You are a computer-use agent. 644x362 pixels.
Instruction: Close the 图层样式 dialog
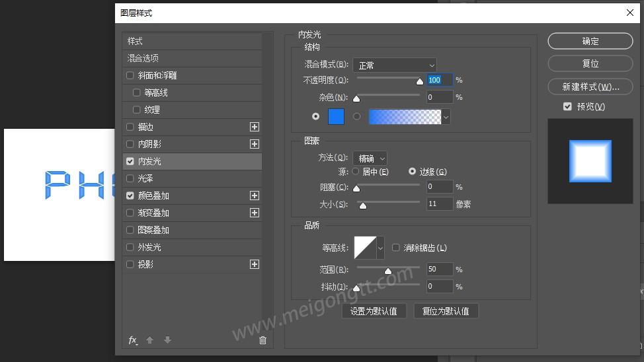[630, 13]
